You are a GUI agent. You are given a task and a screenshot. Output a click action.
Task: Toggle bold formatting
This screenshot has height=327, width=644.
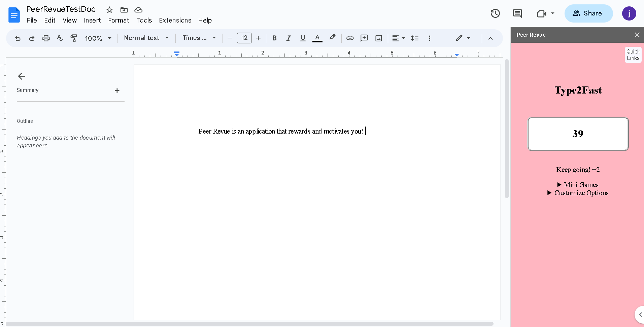pyautogui.click(x=274, y=38)
